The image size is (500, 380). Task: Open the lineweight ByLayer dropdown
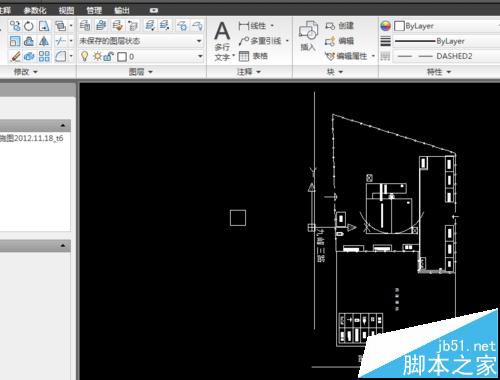click(x=447, y=41)
